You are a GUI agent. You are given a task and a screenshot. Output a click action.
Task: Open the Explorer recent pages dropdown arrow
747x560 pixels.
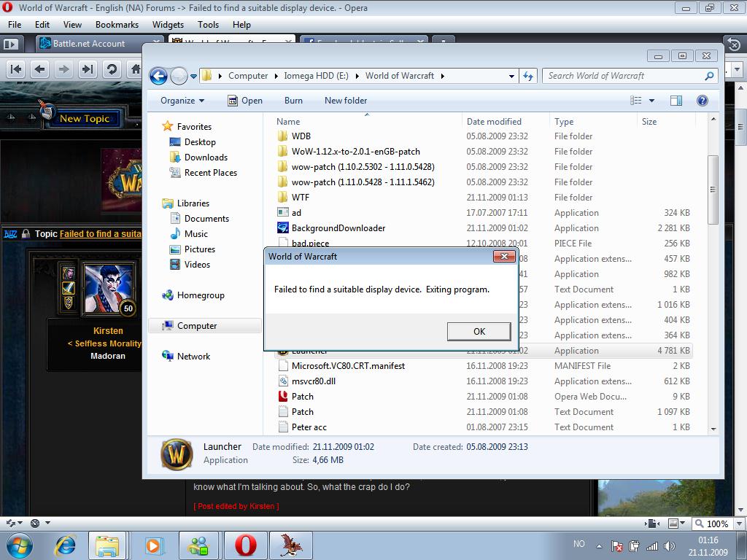pos(193,76)
